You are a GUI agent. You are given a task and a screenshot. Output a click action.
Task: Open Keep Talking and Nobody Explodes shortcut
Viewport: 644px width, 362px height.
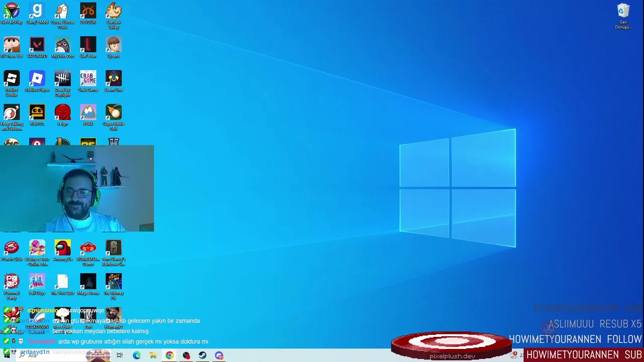coord(12,117)
